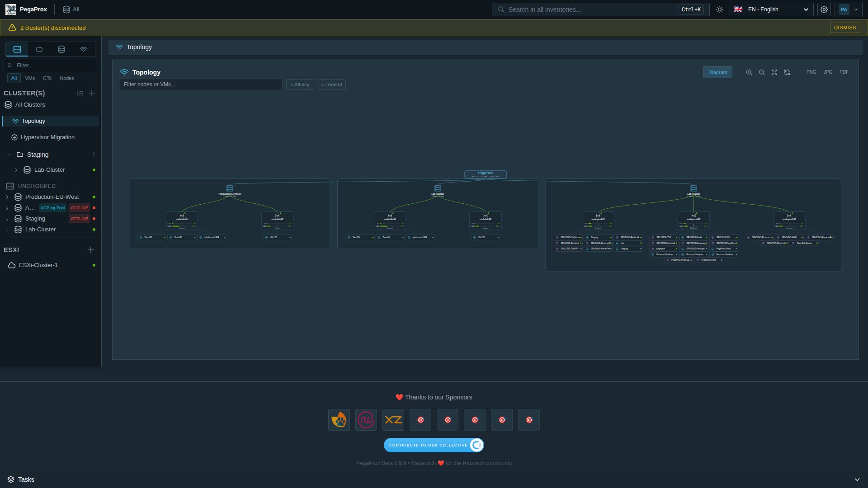Export topology as PNG
This screenshot has width=868, height=488.
[x=811, y=72]
